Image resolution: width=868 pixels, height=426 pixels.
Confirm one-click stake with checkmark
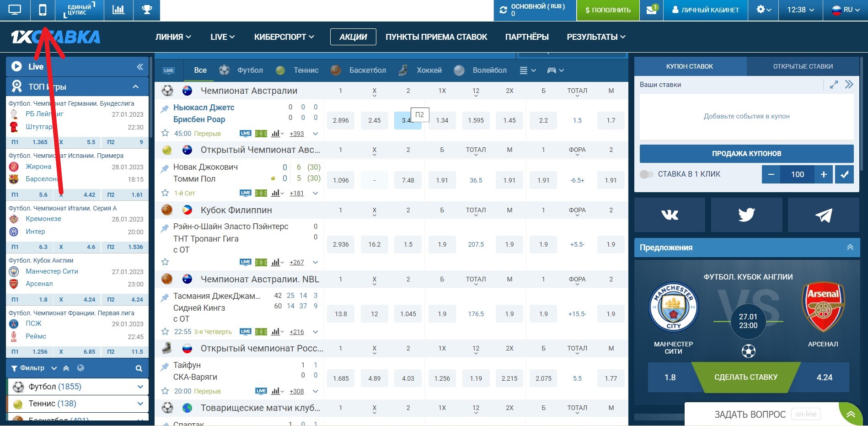(844, 174)
